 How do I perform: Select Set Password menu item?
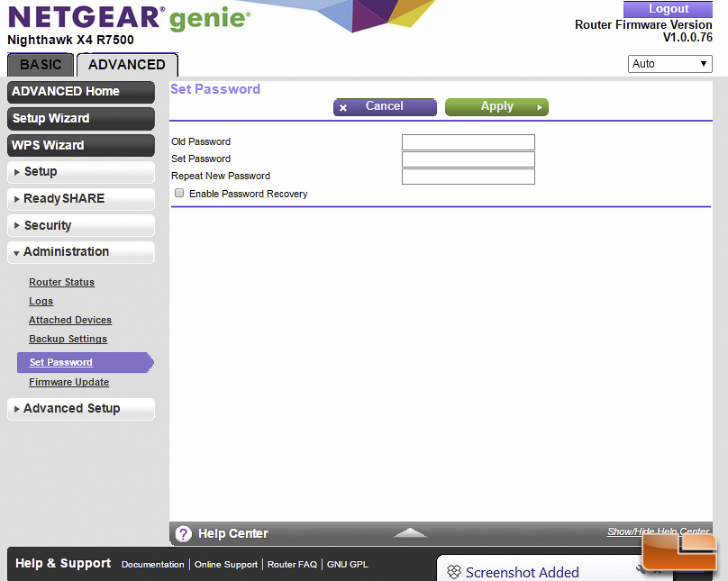[x=85, y=362]
